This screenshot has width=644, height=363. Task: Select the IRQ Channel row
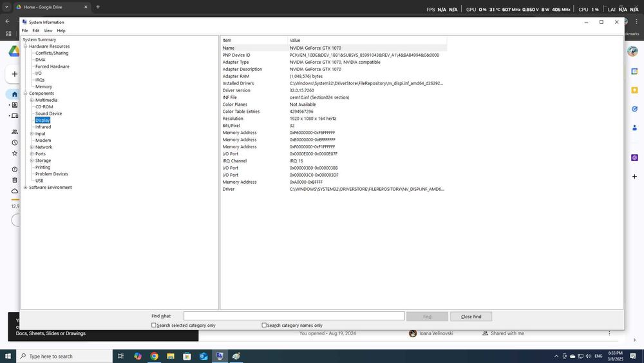click(x=334, y=161)
